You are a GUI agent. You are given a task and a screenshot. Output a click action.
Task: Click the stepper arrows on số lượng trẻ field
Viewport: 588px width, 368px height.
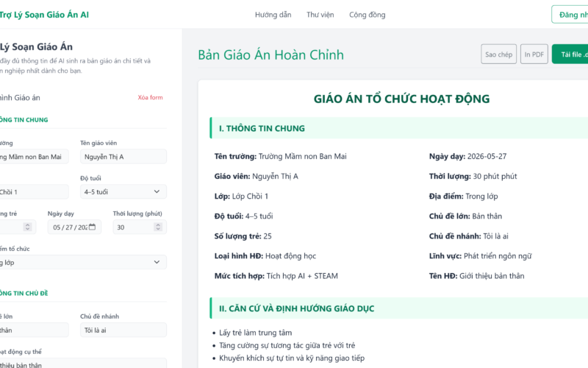[x=27, y=227]
